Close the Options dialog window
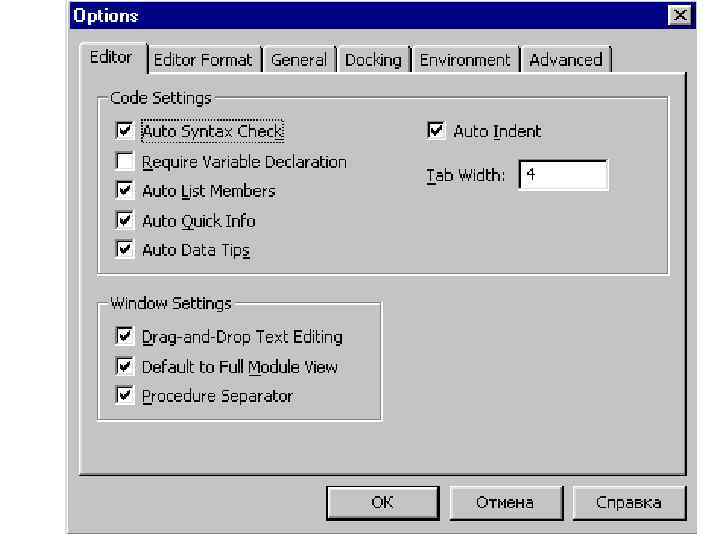Image resolution: width=720 pixels, height=540 pixels. click(x=681, y=16)
